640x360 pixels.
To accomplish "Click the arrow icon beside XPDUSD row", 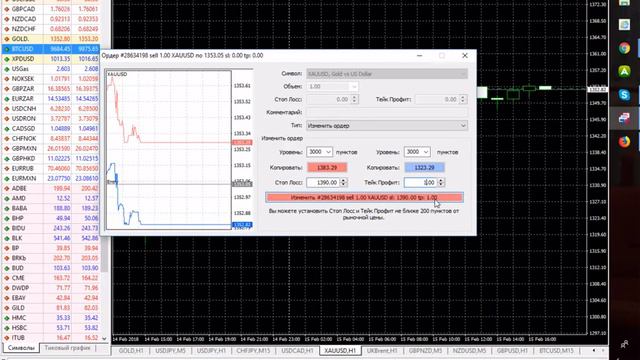I will click(x=7, y=59).
